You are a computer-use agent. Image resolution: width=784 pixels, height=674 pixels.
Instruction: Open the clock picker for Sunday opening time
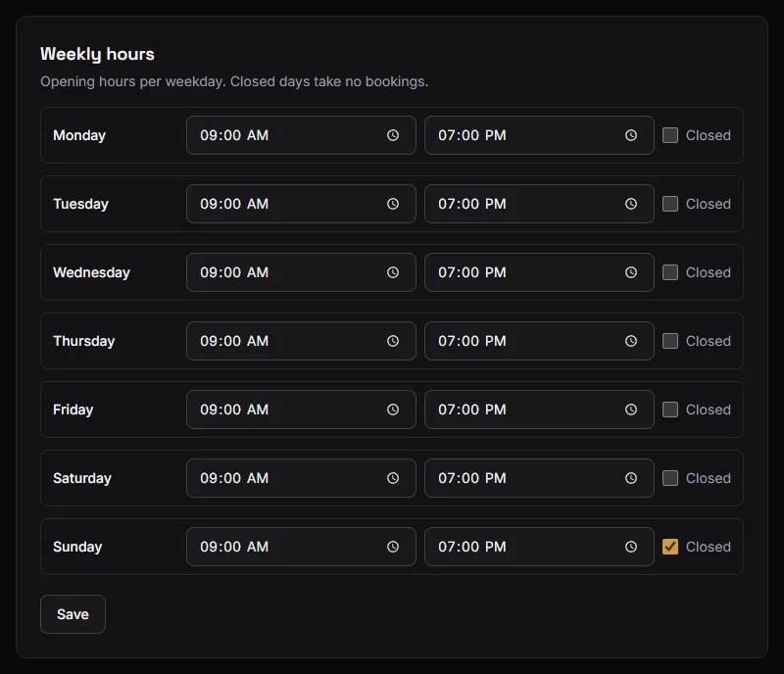(393, 547)
